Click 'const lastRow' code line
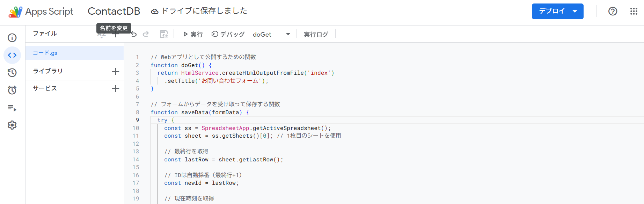This screenshot has width=644, height=204. (224, 160)
